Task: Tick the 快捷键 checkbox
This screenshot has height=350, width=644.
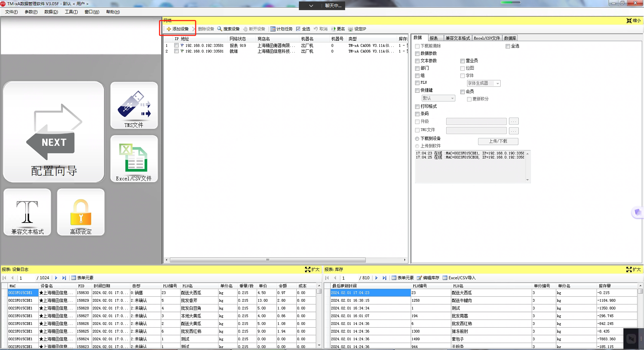Action: point(417,91)
